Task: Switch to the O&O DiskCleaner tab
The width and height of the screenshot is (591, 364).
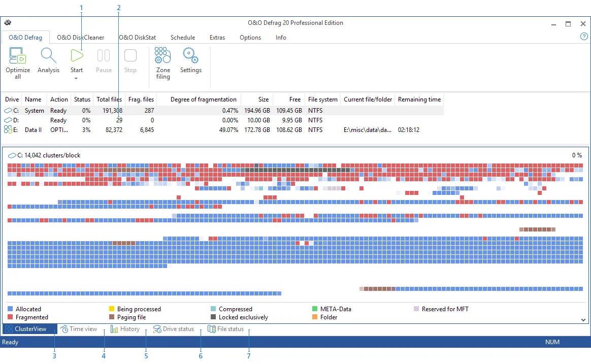Action: (x=80, y=37)
